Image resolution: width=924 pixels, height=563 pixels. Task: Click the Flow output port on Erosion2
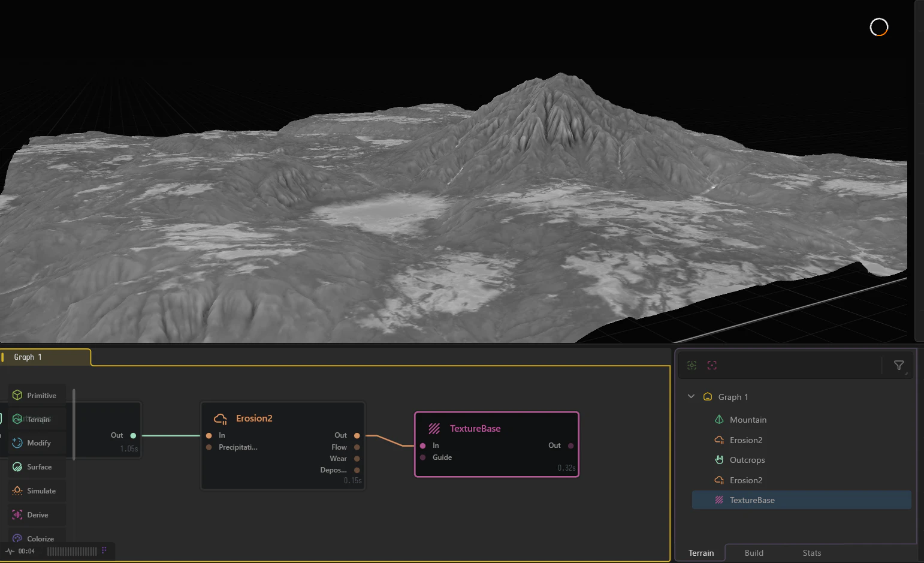tap(357, 447)
